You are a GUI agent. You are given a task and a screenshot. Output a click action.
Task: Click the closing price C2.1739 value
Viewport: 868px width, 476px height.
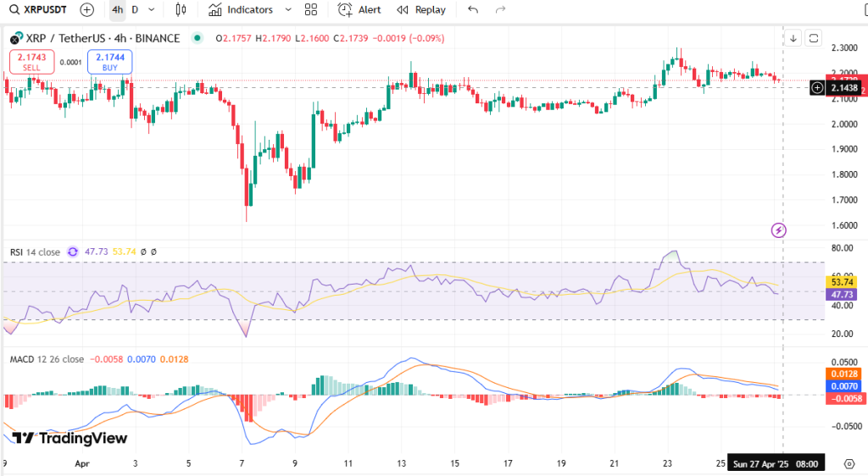(x=350, y=39)
